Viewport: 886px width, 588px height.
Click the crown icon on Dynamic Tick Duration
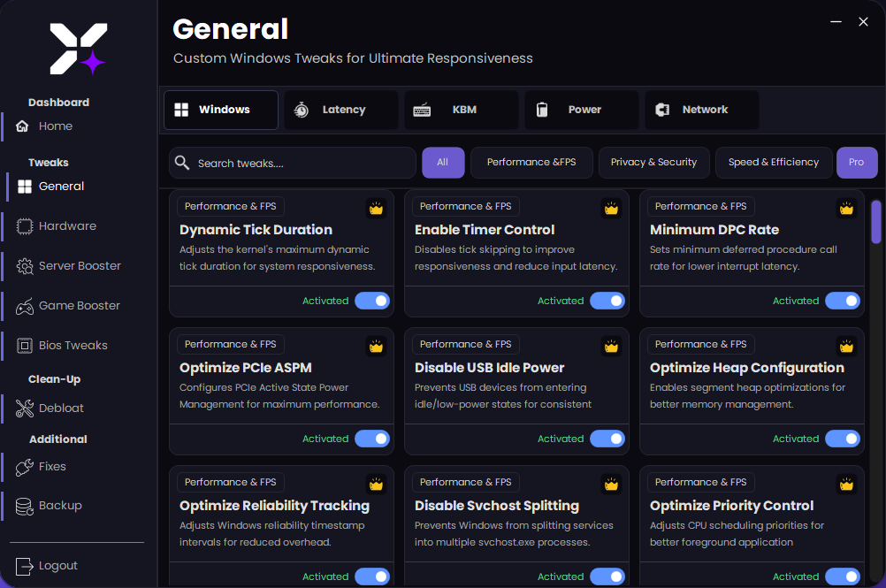click(376, 208)
